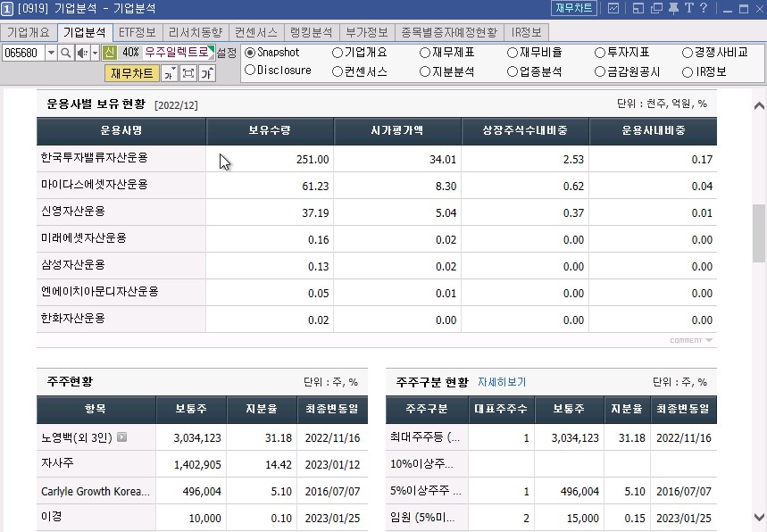
Task: Click the 미래에셋자산운용 row name
Action: 84,238
